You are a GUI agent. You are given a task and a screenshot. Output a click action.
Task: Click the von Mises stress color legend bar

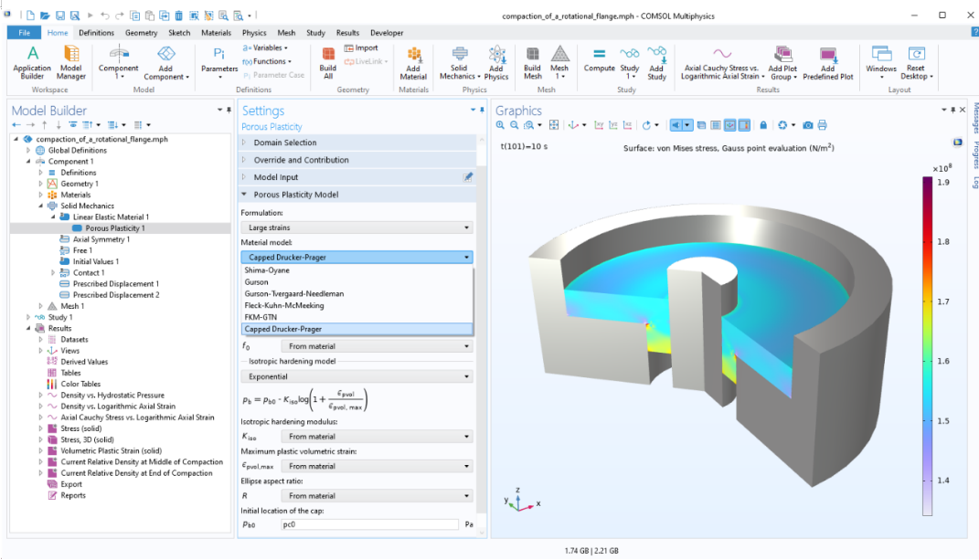[927, 346]
